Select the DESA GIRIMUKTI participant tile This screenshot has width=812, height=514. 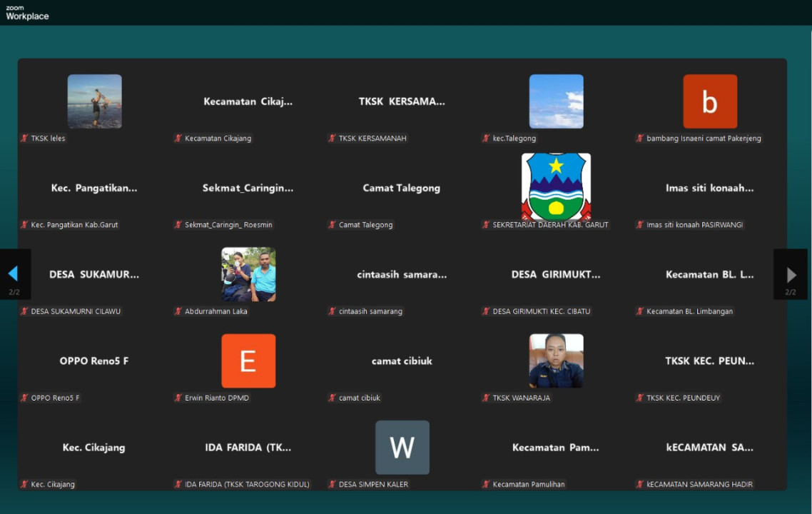(556, 275)
